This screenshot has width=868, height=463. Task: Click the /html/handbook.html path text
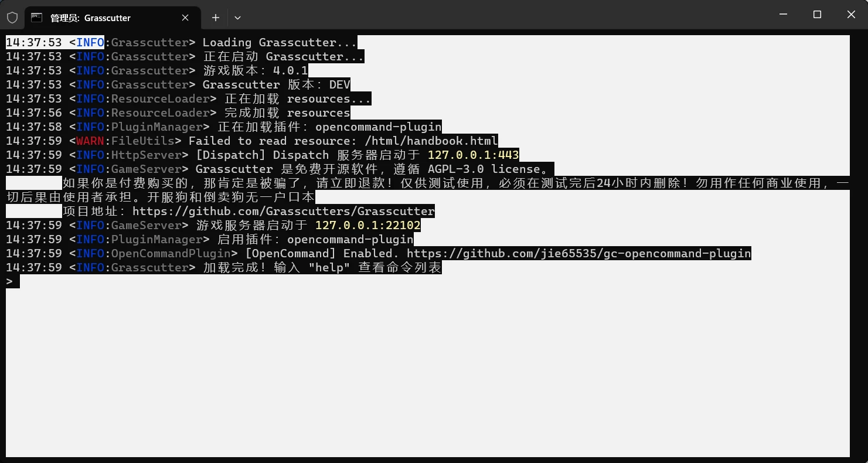tap(431, 141)
